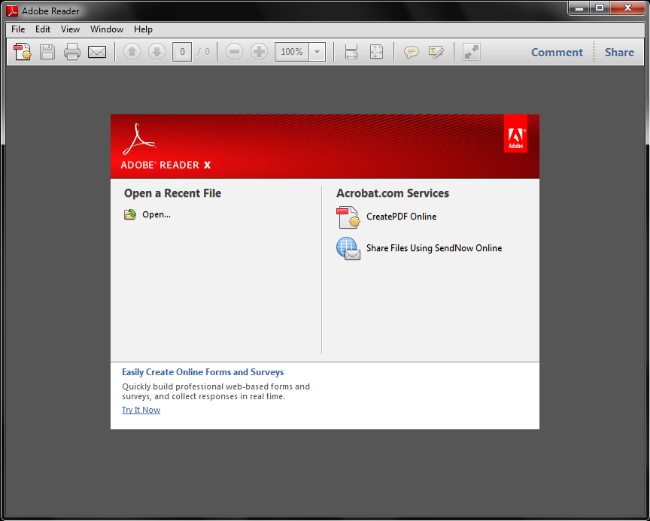Click the Open... recent file link
This screenshot has height=521, width=650.
[x=156, y=214]
